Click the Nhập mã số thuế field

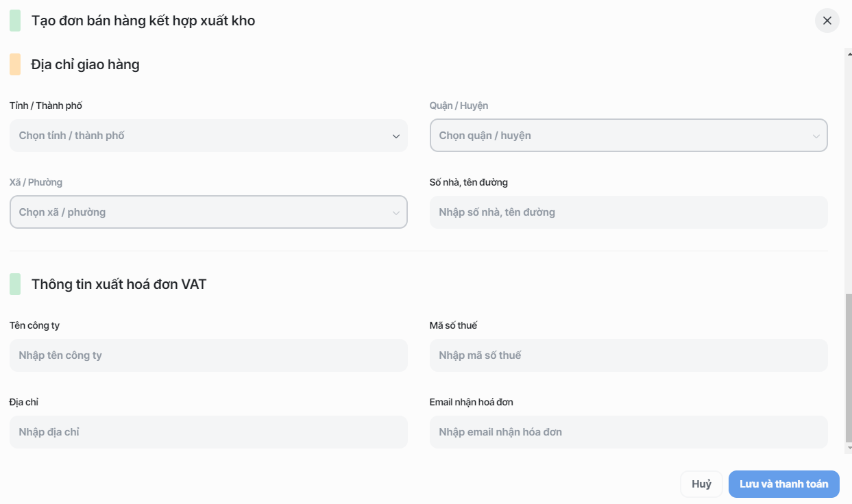tap(628, 355)
